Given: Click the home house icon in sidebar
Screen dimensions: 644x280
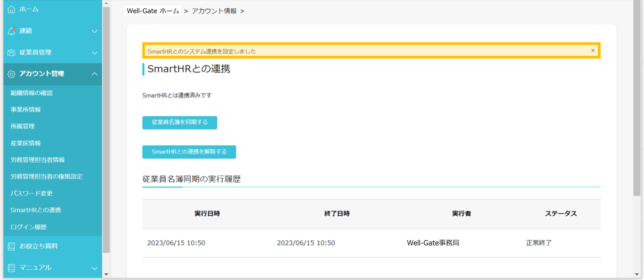Looking at the screenshot, I should pos(11,9).
